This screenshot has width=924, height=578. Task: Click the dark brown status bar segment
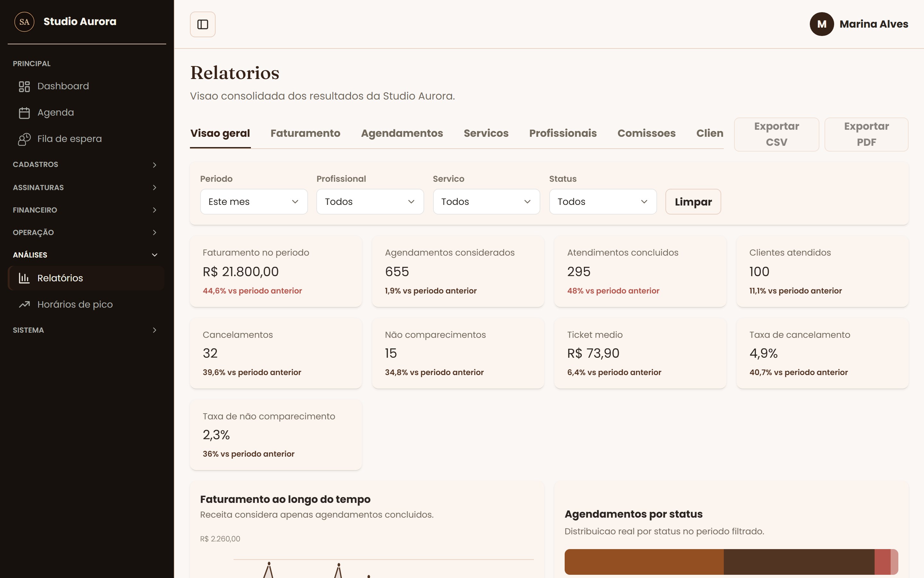point(799,562)
